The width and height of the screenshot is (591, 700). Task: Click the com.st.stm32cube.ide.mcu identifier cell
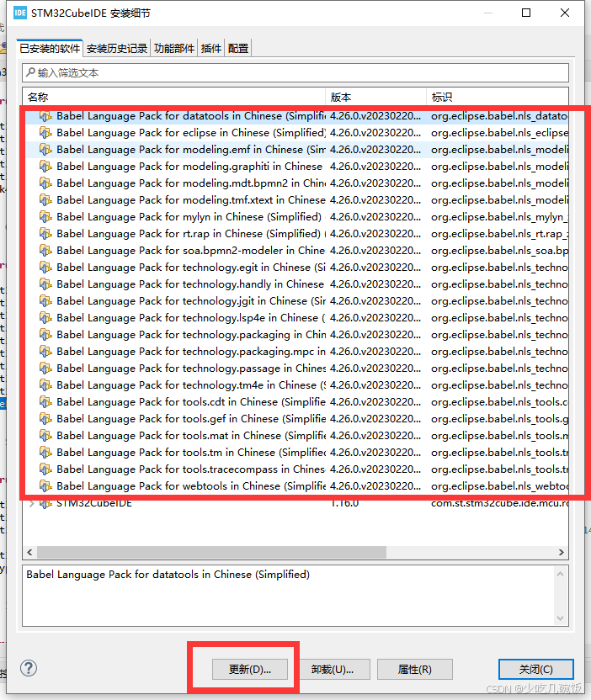(499, 504)
